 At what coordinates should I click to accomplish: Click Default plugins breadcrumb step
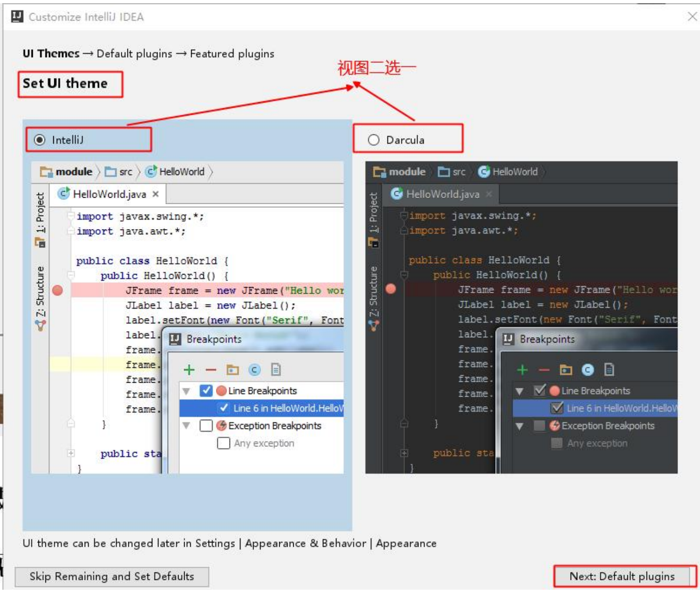coord(134,53)
